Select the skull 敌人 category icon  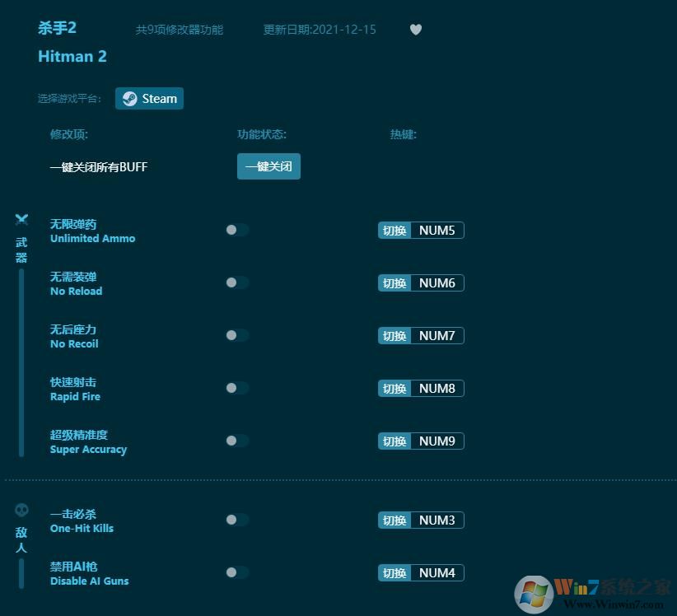tap(21, 509)
